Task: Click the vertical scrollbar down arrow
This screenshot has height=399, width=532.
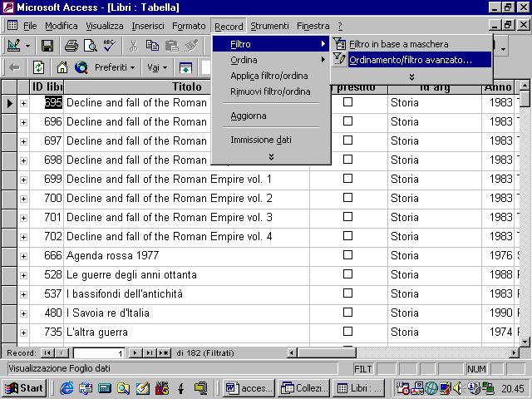Action: (x=525, y=342)
